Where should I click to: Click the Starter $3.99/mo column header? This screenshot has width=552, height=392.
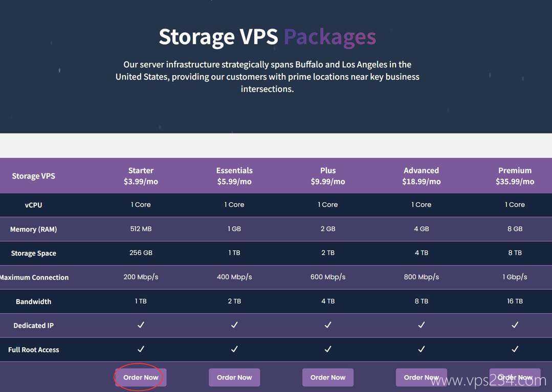(141, 176)
